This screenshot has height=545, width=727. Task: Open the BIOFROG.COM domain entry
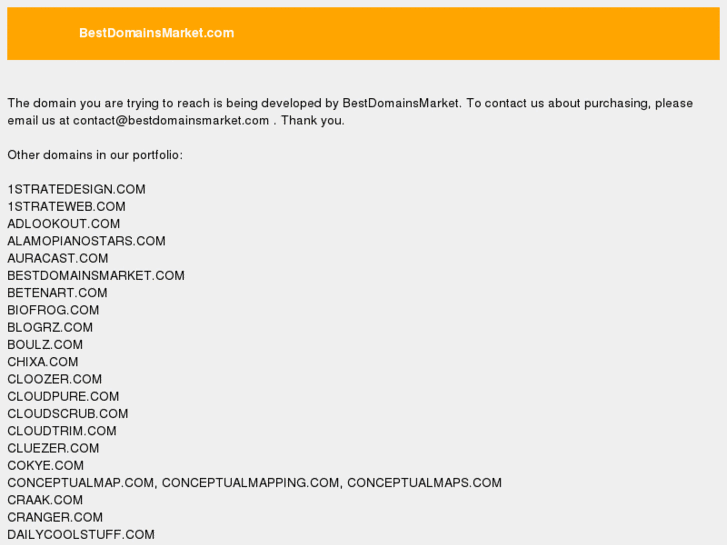(53, 310)
